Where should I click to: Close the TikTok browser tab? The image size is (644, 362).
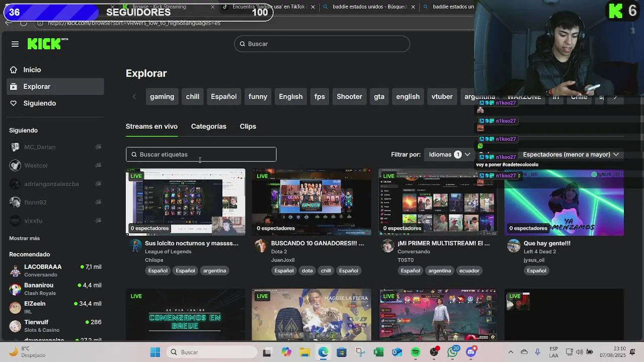[313, 7]
